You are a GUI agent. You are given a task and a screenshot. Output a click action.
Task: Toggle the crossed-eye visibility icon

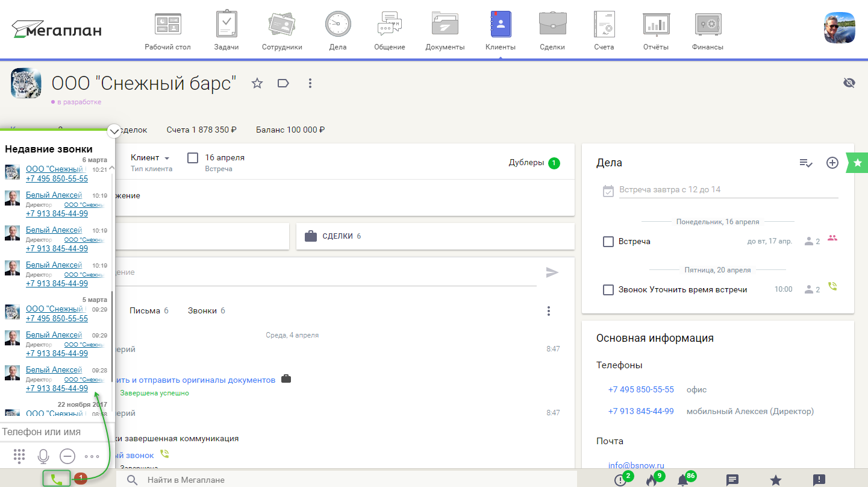click(x=849, y=83)
